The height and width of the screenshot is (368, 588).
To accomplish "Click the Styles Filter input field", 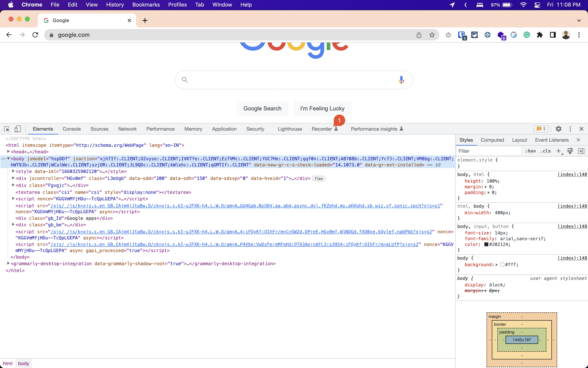I will pyautogui.click(x=488, y=151).
